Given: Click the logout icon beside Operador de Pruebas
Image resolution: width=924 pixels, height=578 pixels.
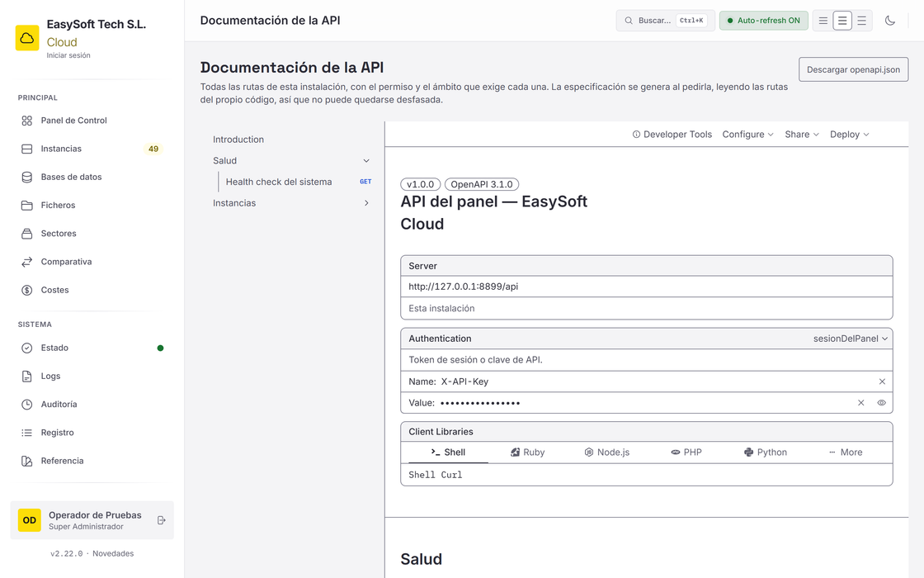Looking at the screenshot, I should (162, 520).
